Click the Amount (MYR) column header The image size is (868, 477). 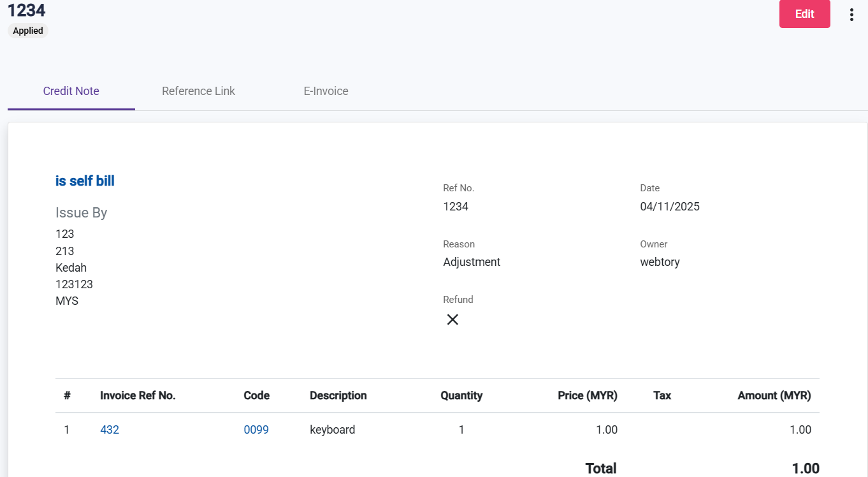tap(774, 395)
